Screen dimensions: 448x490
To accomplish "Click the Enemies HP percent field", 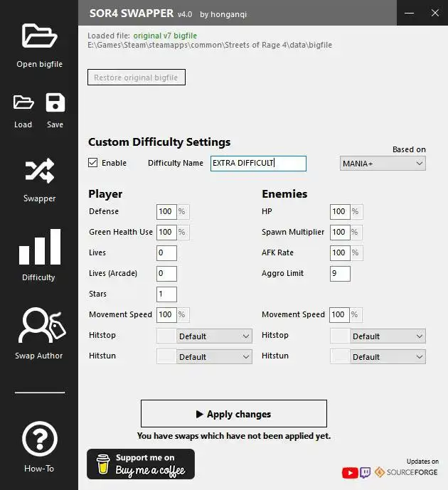I will point(340,211).
